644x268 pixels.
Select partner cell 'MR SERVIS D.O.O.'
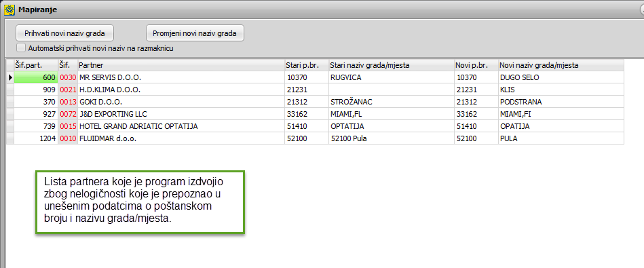181,77
